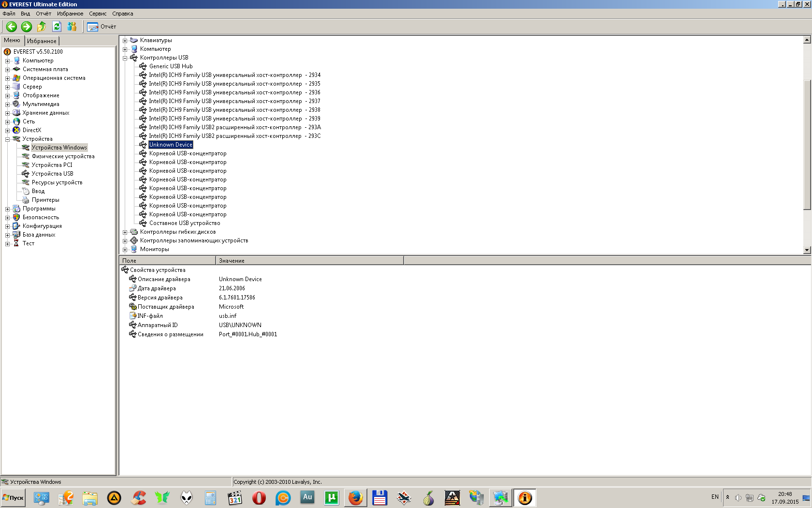
Task: Collapse the Устройства node in the sidebar
Action: pyautogui.click(x=7, y=139)
